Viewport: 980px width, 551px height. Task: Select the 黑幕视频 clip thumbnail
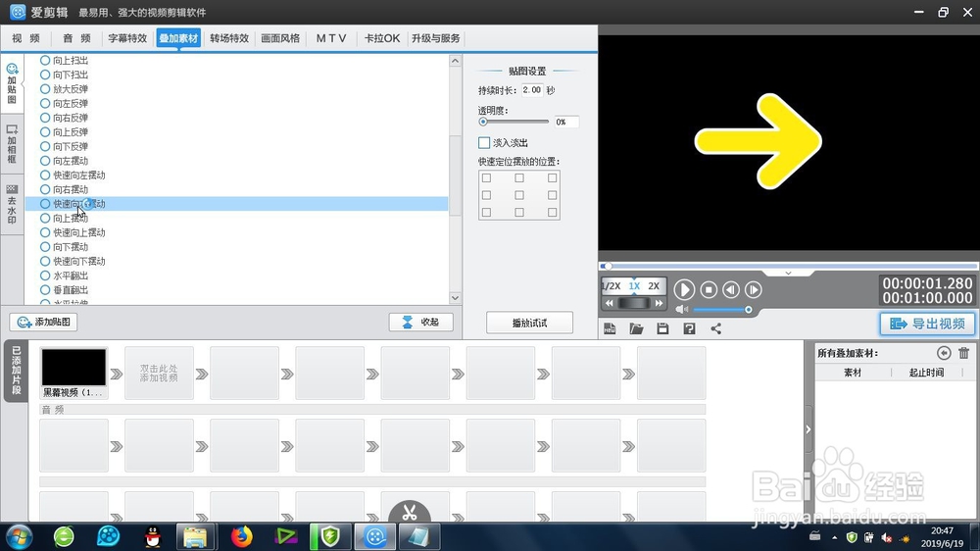(73, 367)
